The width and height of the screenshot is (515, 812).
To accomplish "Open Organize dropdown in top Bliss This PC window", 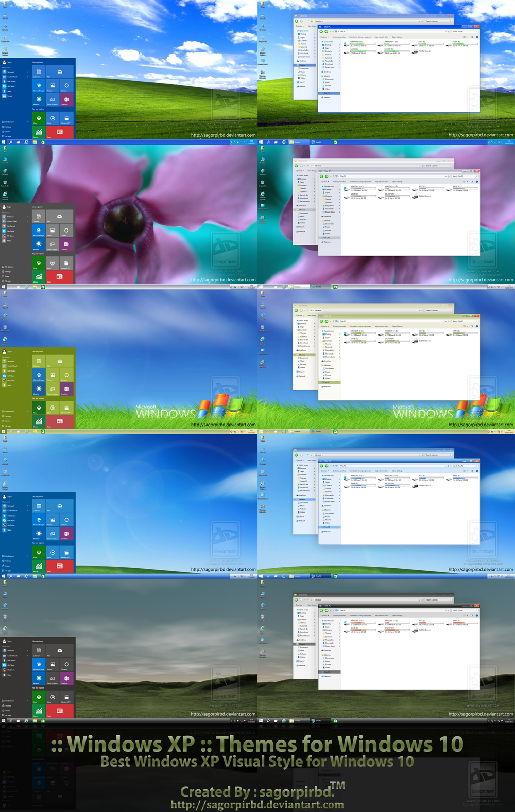I will [x=324, y=37].
